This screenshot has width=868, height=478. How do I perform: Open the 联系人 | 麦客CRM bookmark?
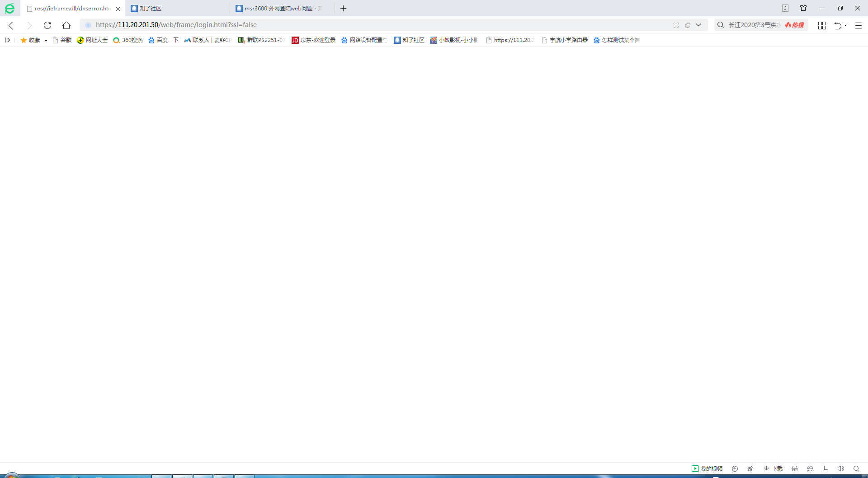pos(208,40)
